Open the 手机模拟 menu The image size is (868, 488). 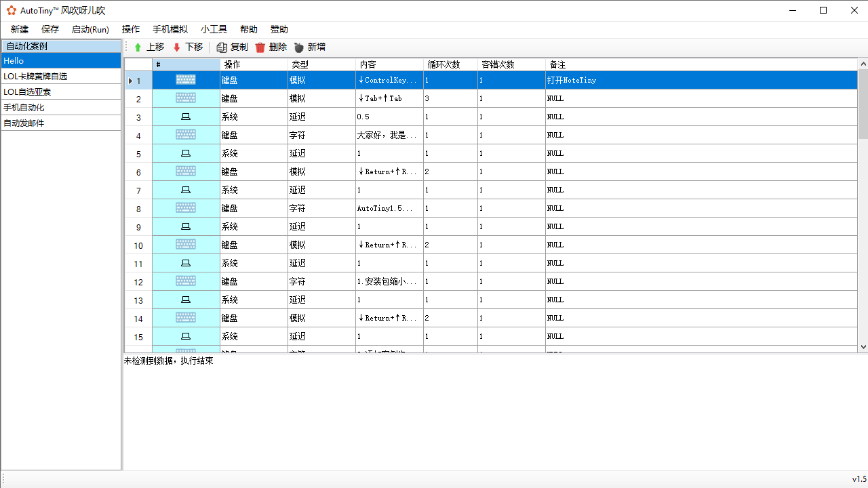[169, 29]
